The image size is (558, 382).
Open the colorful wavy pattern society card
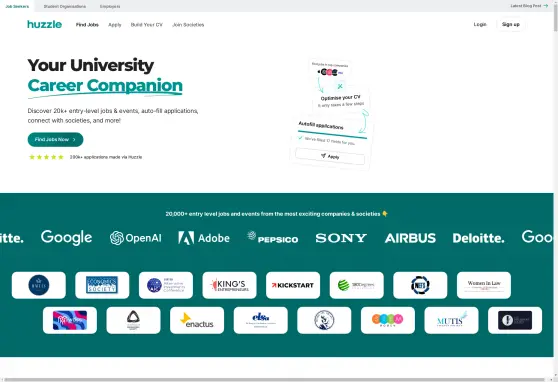tap(70, 320)
